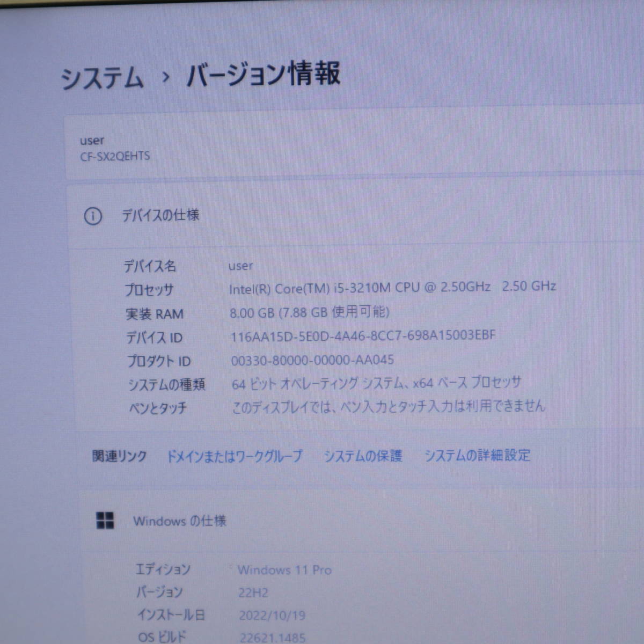Click the 実装 RAM label
644x644 pixels.
155,313
